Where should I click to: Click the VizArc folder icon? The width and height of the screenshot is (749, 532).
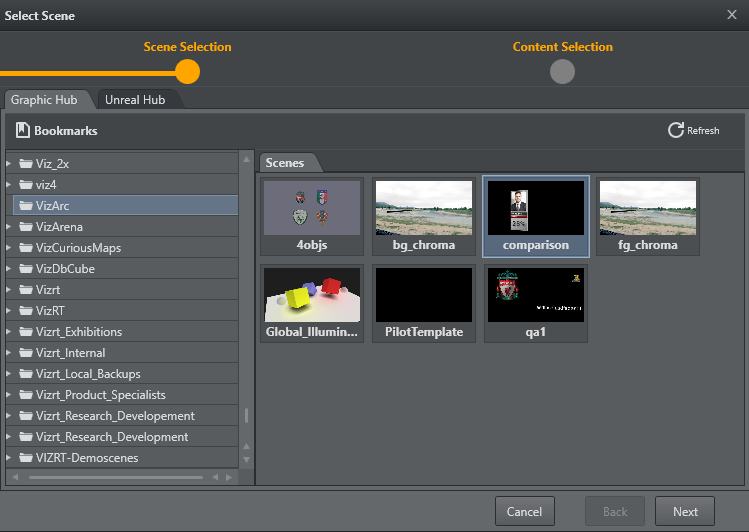(x=26, y=206)
